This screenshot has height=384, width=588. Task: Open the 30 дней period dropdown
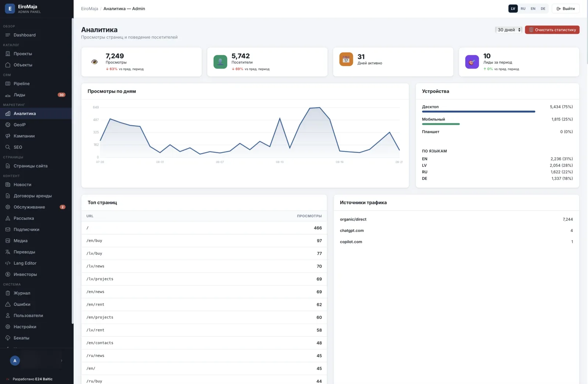[x=509, y=30]
